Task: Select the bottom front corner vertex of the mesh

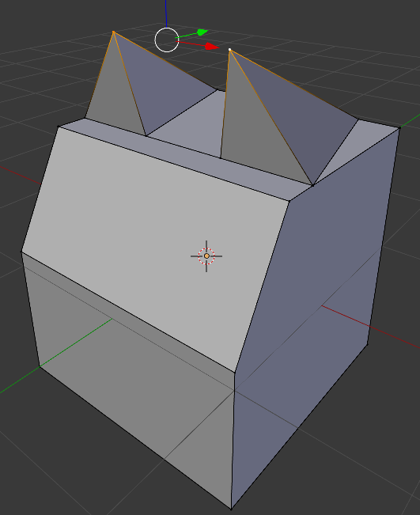Action: point(231,509)
